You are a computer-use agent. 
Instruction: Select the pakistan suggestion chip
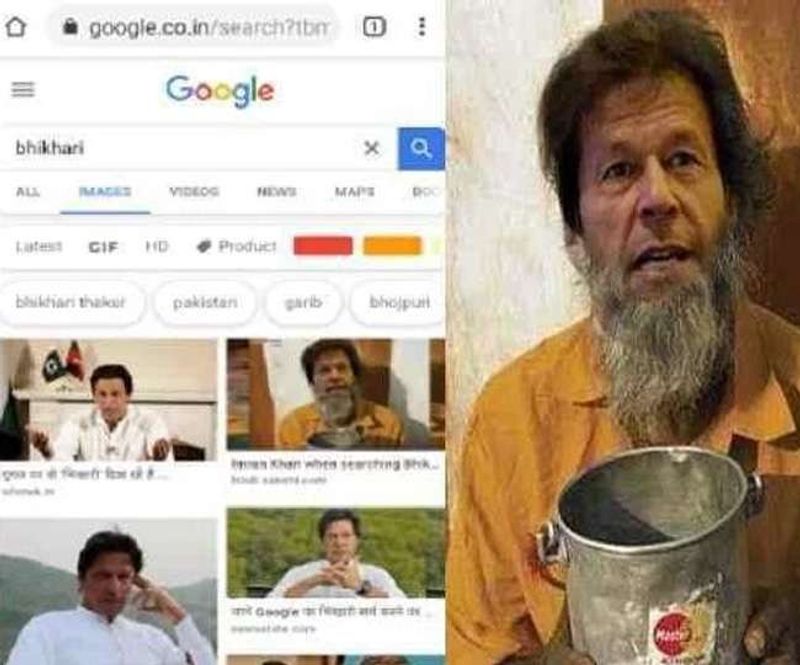click(x=205, y=303)
